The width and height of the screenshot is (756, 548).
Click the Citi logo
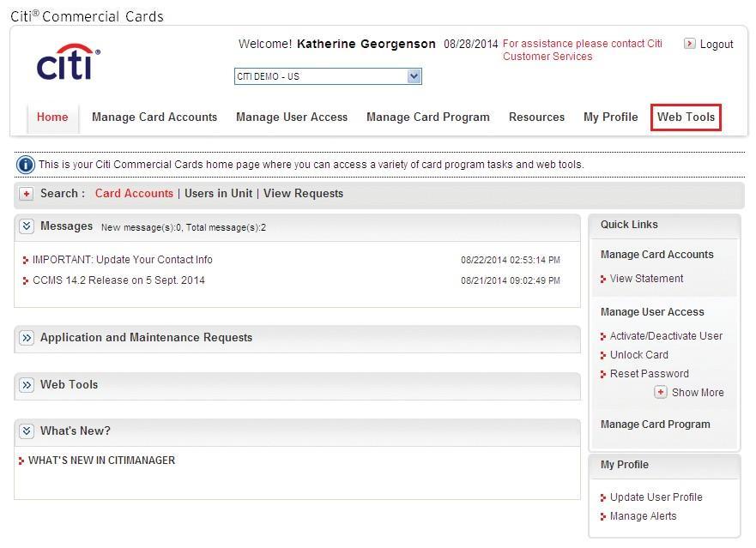pos(68,62)
